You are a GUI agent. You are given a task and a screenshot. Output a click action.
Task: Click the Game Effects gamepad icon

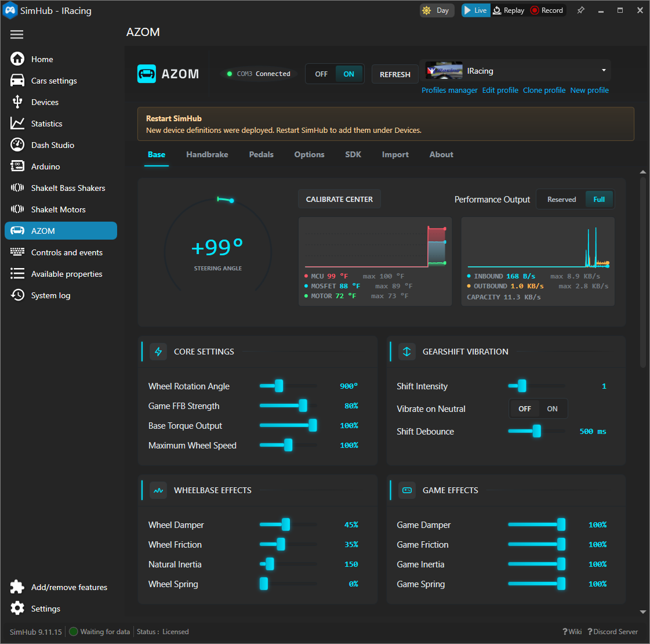point(406,490)
